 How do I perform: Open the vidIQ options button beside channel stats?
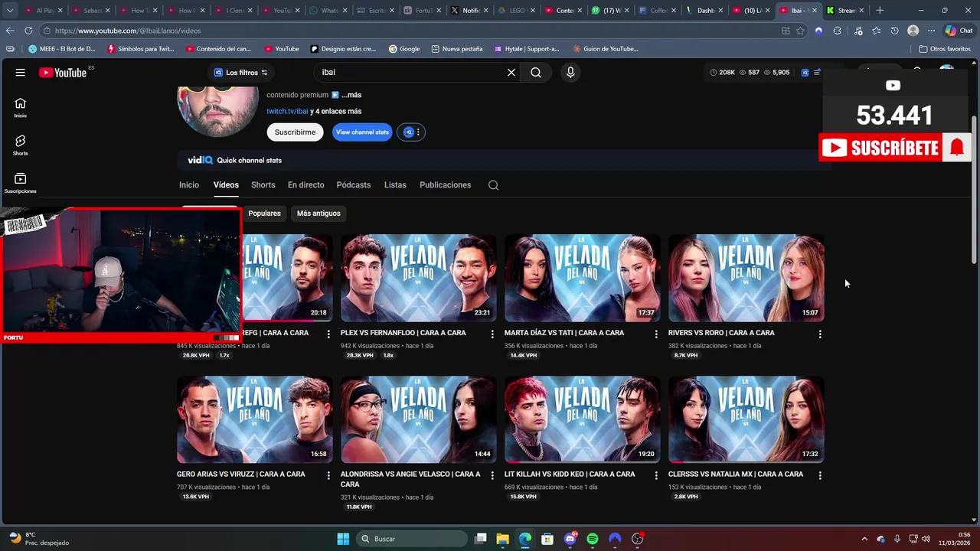coord(412,132)
